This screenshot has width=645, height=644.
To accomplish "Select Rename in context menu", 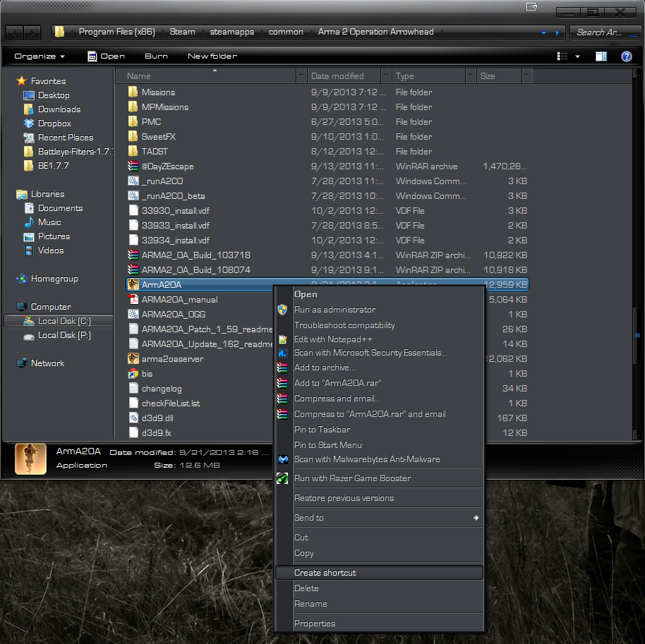I will pyautogui.click(x=311, y=604).
